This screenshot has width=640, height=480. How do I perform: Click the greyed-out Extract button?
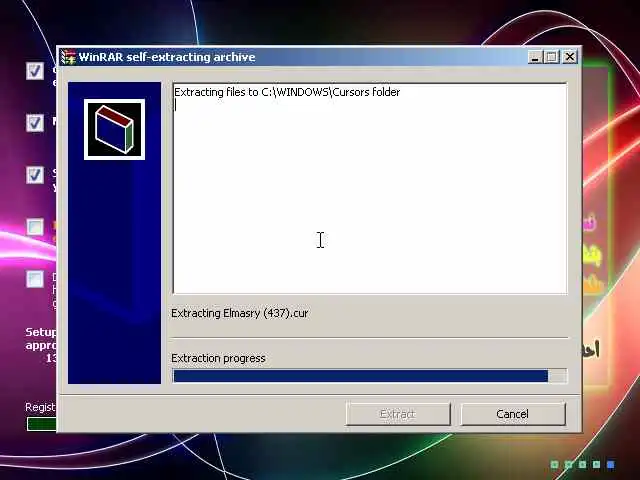point(398,414)
